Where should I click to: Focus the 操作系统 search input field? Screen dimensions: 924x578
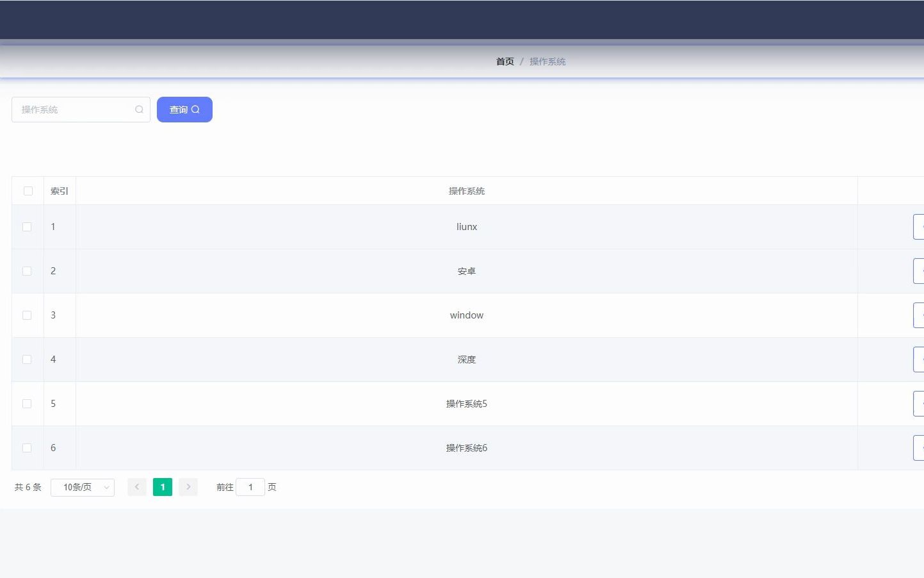pos(81,110)
